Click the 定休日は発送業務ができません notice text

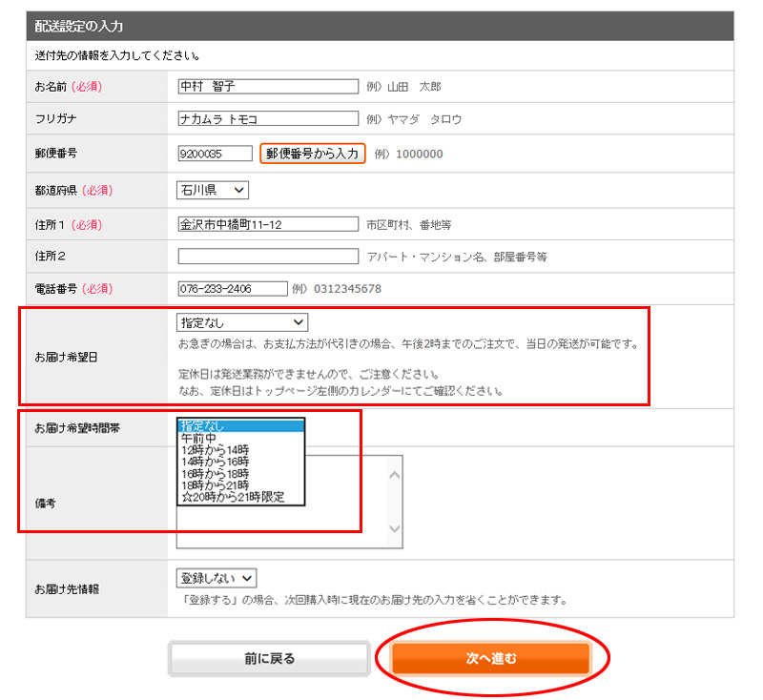click(x=309, y=374)
